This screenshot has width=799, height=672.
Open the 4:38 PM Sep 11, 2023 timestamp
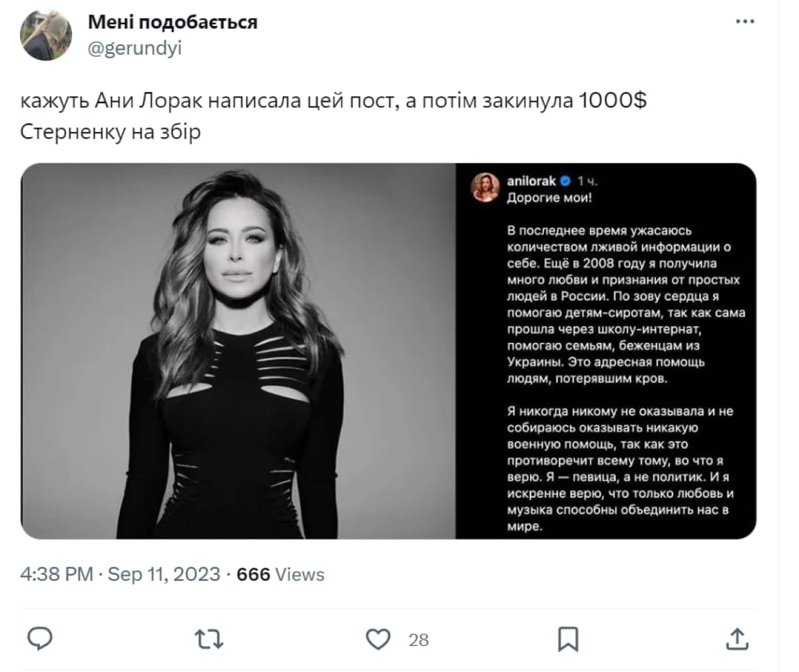click(x=120, y=574)
